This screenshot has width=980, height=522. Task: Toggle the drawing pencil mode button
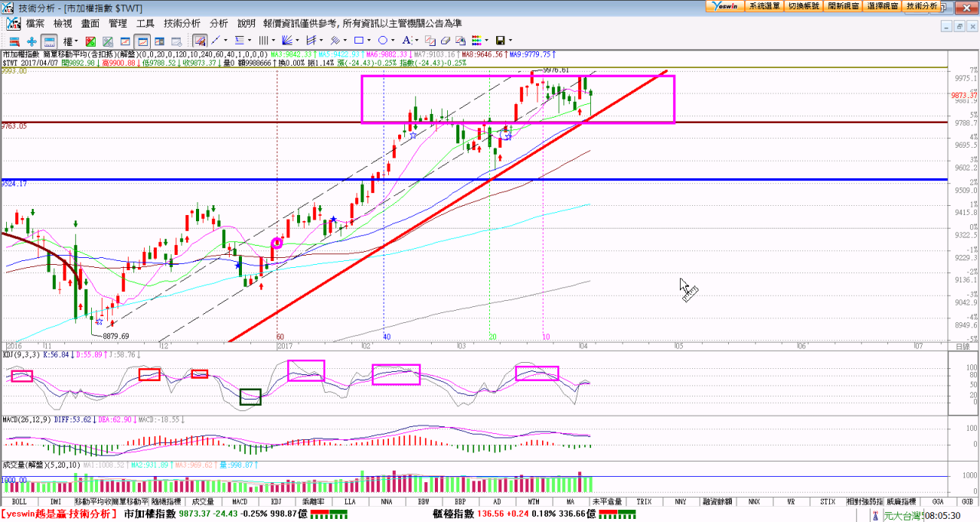[199, 41]
